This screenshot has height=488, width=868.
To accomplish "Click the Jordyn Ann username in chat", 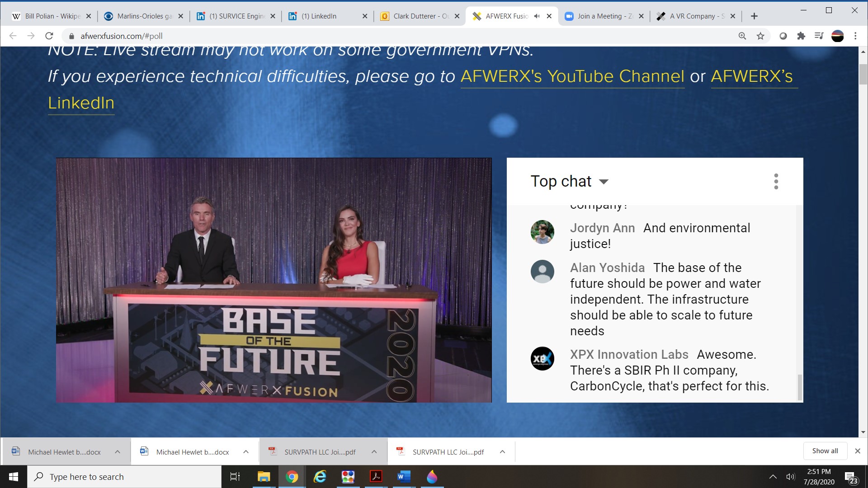I will tap(602, 228).
